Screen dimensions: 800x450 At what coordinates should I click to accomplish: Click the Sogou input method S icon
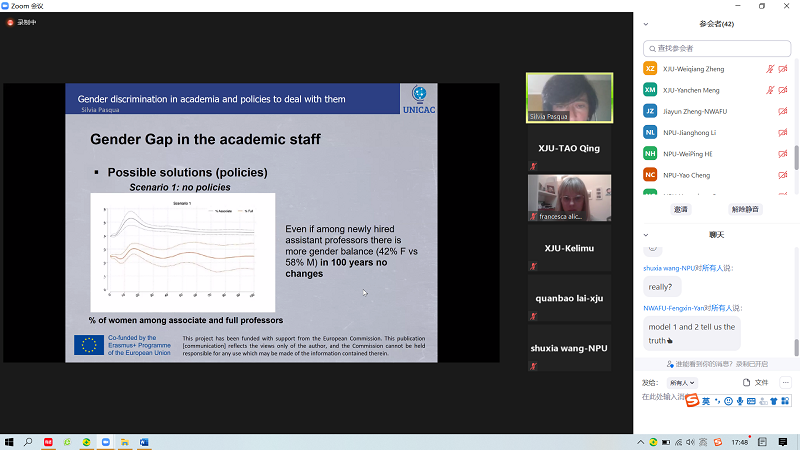691,401
